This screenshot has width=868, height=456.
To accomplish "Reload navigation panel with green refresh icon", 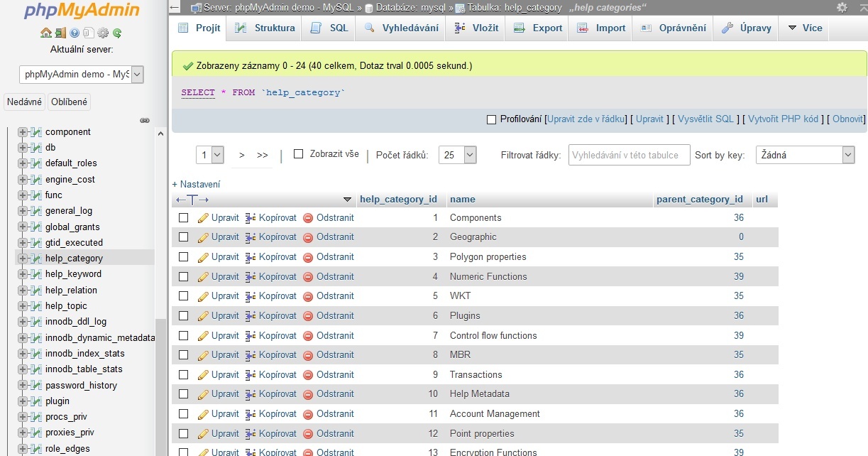I will click(x=117, y=33).
